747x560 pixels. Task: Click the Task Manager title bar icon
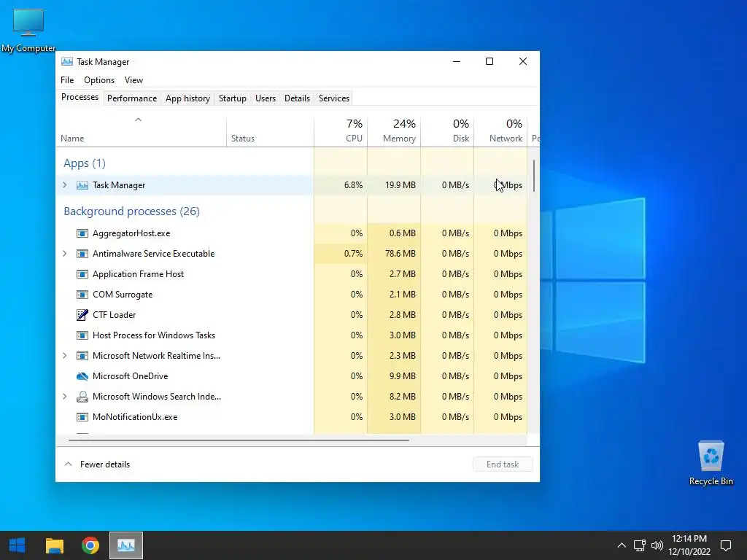(x=67, y=61)
